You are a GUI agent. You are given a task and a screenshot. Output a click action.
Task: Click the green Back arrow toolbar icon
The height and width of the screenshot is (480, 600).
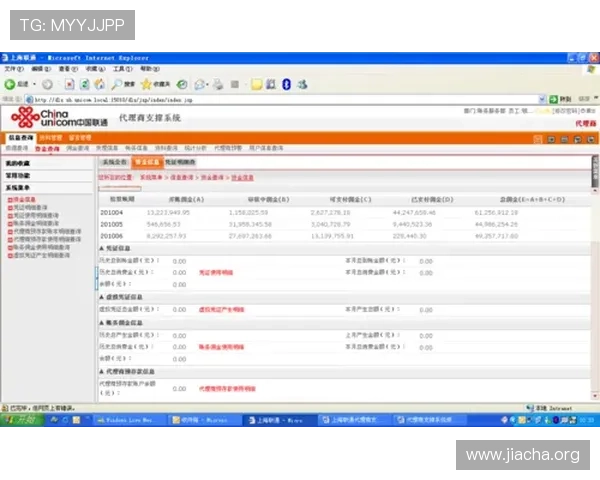pyautogui.click(x=10, y=84)
